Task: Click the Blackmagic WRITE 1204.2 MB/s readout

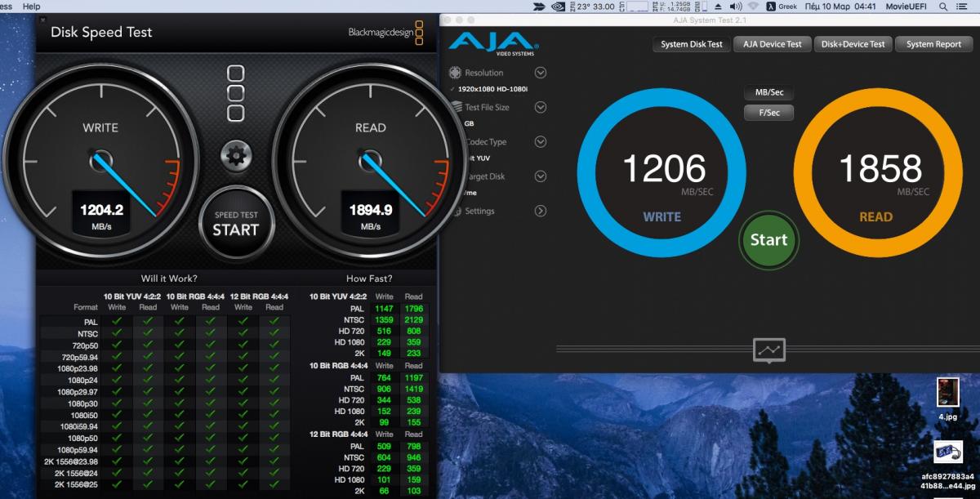Action: point(101,215)
